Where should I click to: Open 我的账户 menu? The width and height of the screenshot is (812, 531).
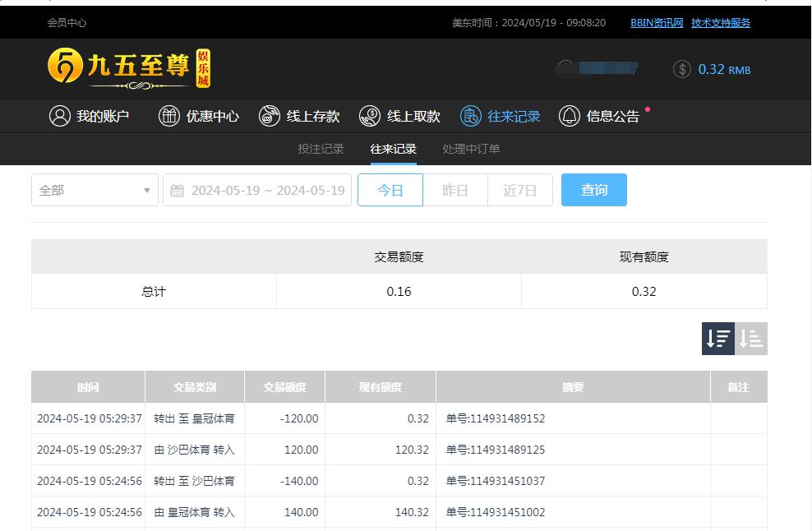[x=89, y=116]
